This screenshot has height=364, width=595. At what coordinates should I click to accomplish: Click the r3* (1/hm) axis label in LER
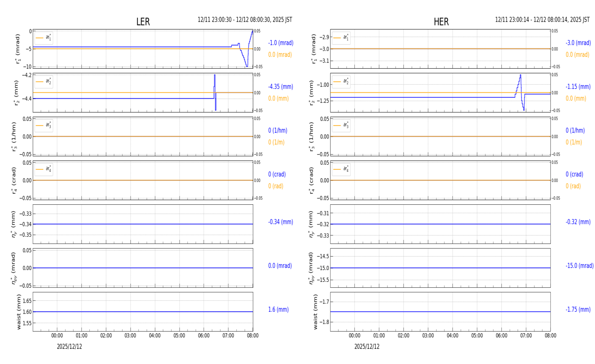(x=14, y=136)
